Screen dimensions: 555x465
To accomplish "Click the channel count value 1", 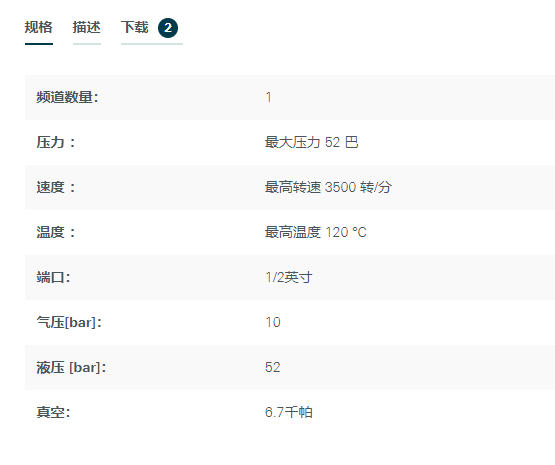I will (x=269, y=97).
